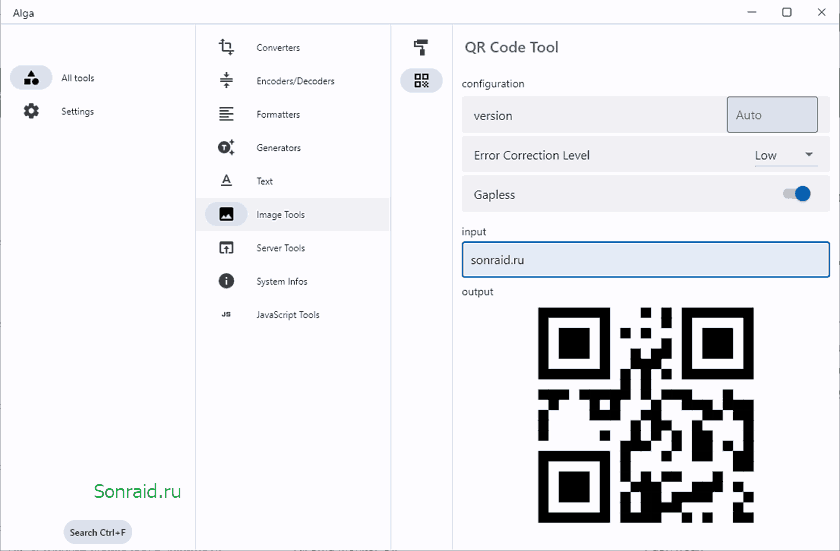
Task: Click the version Auto input field
Action: 772,115
